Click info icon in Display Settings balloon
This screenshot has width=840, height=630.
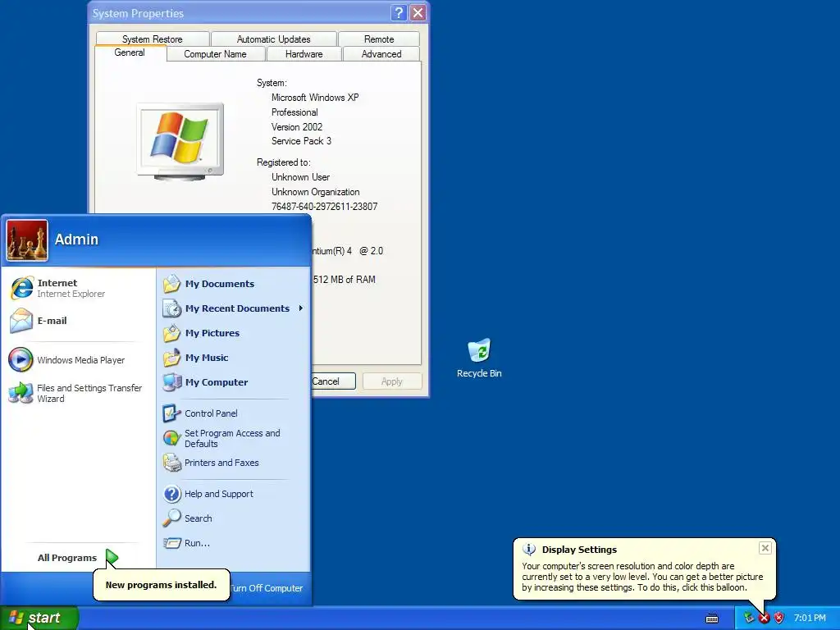pos(529,550)
